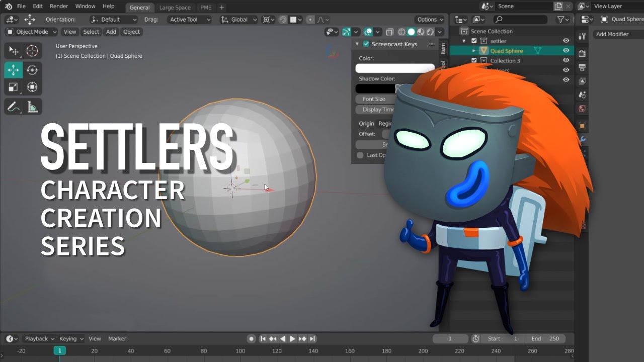Click the timeline use preview range clock icon
Screen dimensions: 644x362
[475, 339]
